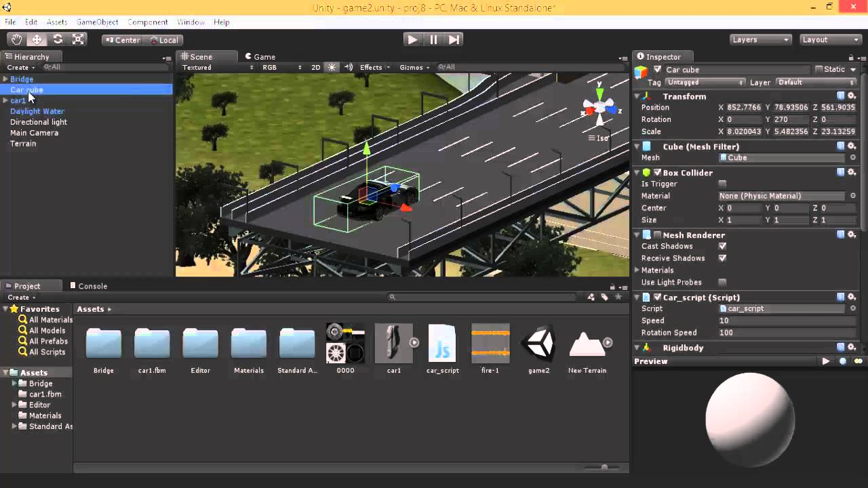Click the Pause button in toolbar
The height and width of the screenshot is (488, 868).
[x=433, y=40]
